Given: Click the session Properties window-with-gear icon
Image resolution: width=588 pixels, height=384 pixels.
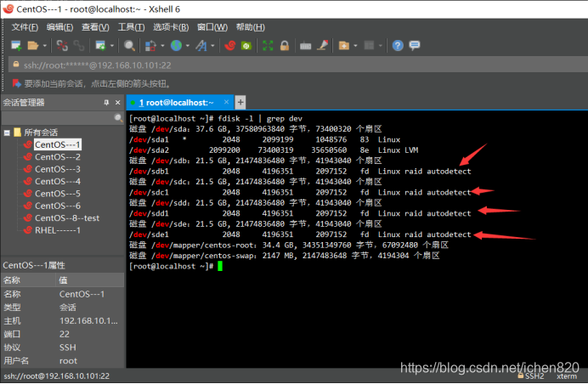Looking at the screenshot, I should 100,45.
